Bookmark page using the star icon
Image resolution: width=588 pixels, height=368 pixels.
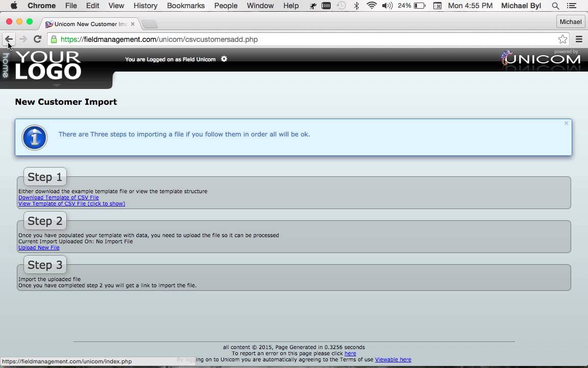click(562, 39)
